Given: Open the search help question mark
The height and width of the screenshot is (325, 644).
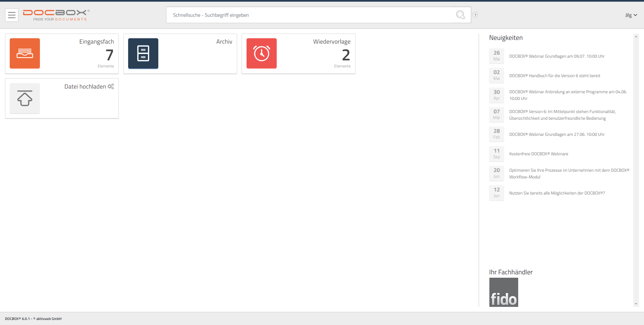Looking at the screenshot, I should point(475,15).
